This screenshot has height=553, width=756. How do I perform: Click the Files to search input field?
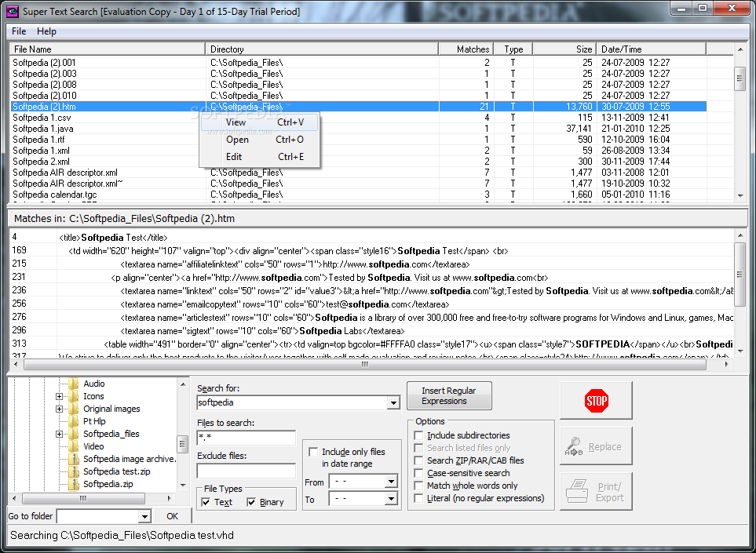[x=246, y=438]
